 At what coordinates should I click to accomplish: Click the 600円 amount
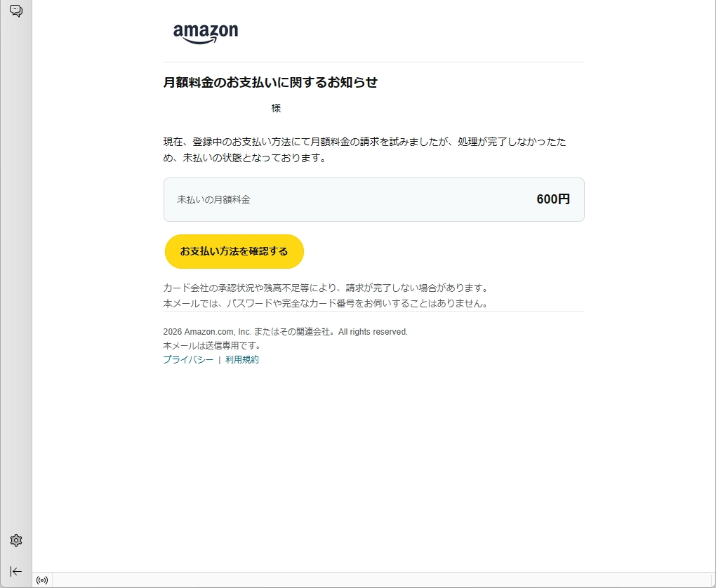click(553, 199)
